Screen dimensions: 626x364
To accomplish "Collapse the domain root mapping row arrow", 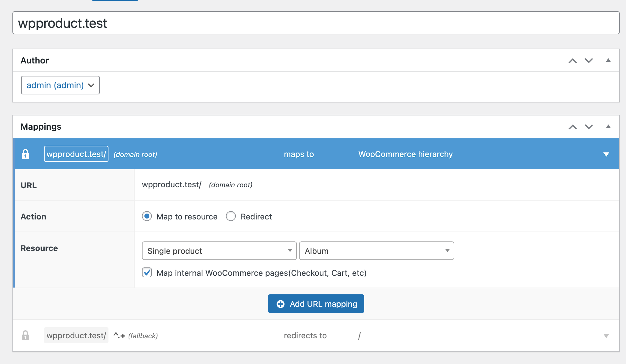I will pyautogui.click(x=606, y=154).
